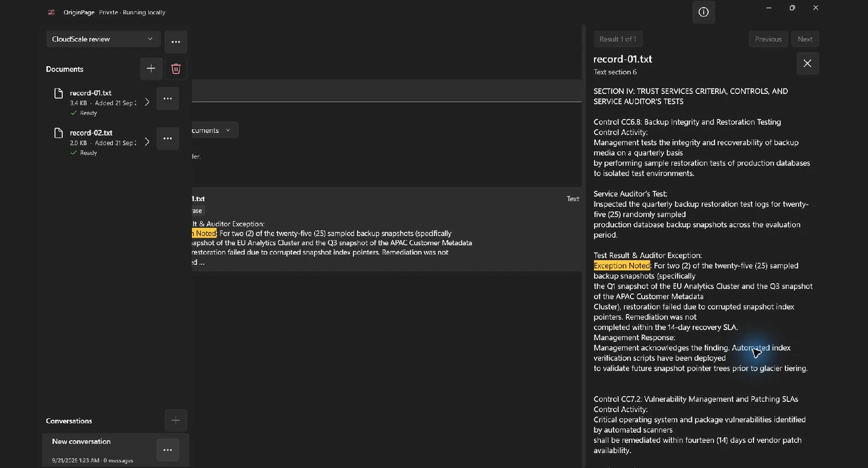Image resolution: width=868 pixels, height=468 pixels.
Task: Open the info icon in title bar
Action: tap(703, 12)
